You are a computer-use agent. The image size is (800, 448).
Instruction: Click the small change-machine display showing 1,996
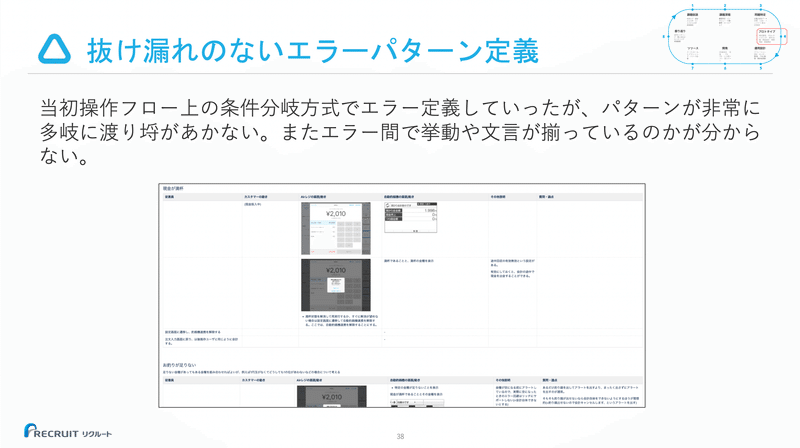(411, 217)
